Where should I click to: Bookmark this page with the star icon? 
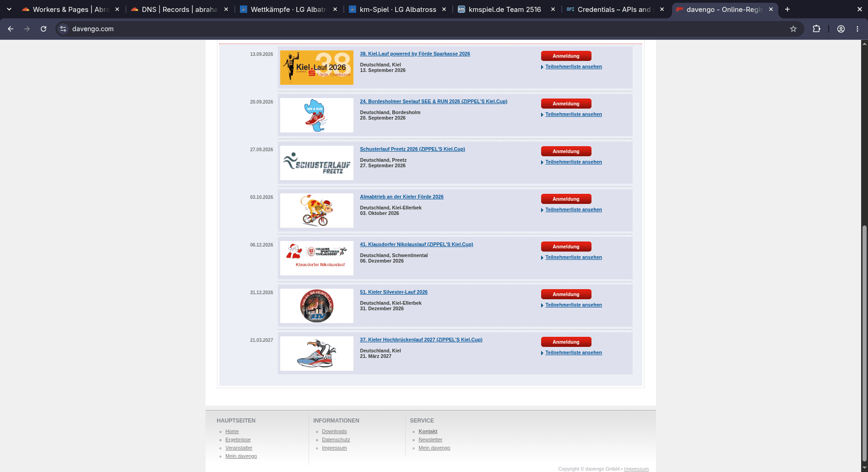click(793, 29)
